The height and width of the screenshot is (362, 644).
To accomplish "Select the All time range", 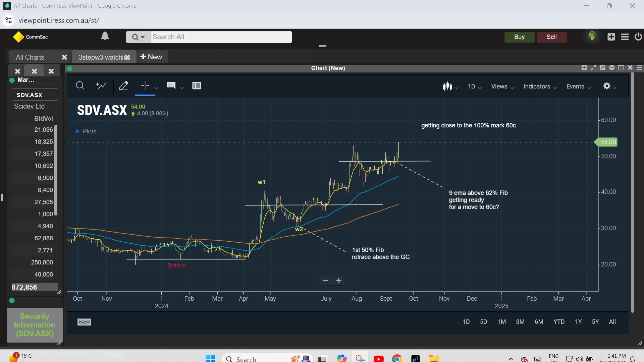I will 612,322.
